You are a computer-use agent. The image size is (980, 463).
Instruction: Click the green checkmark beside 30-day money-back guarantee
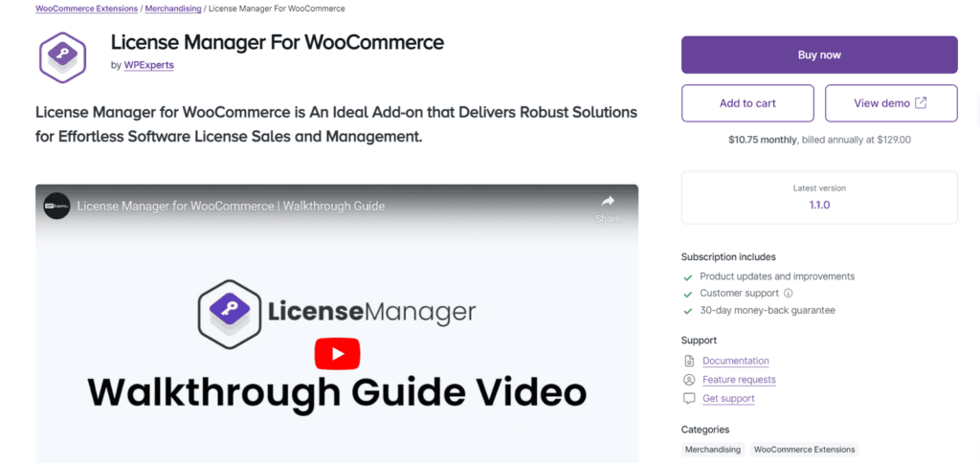click(x=688, y=311)
